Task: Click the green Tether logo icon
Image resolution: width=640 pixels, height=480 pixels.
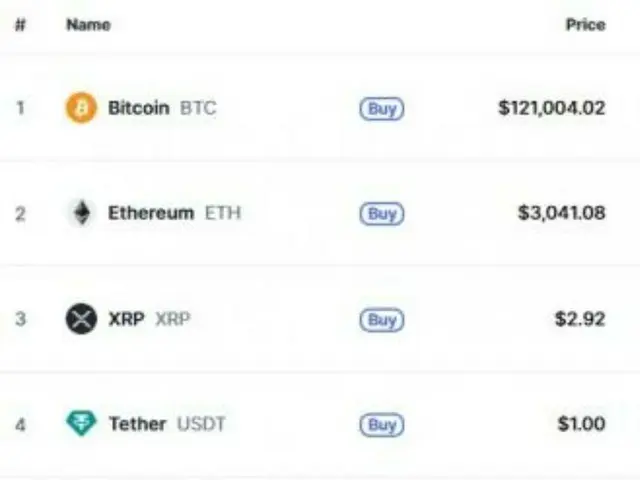Action: (x=81, y=424)
